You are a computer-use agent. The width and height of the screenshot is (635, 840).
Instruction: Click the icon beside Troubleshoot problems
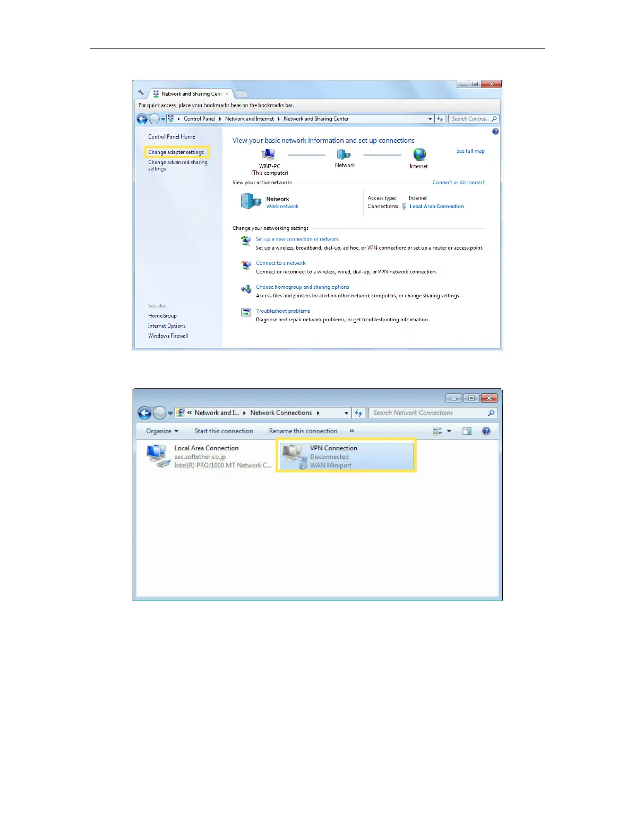click(246, 313)
